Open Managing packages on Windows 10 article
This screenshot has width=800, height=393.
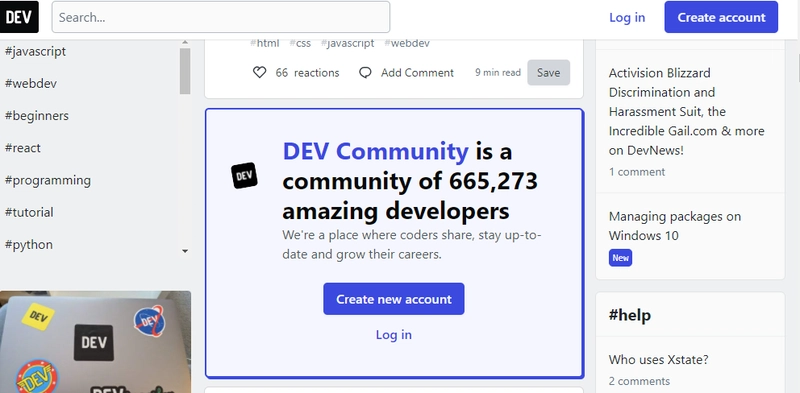pos(674,226)
